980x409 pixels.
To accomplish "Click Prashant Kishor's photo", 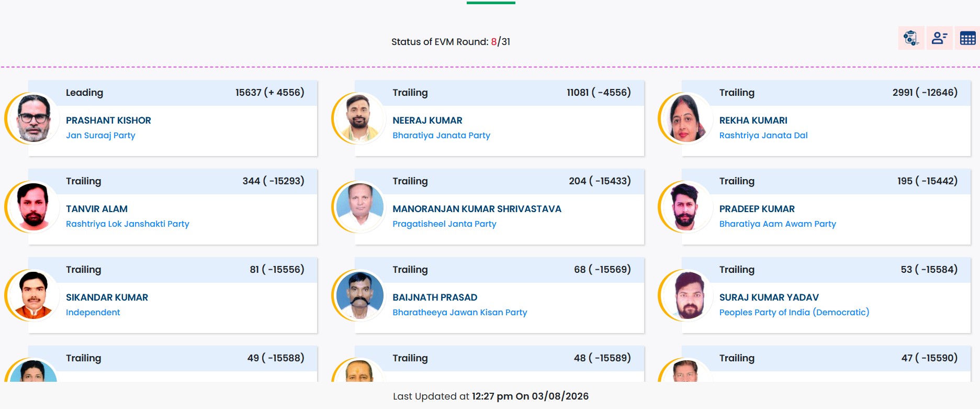I will pyautogui.click(x=33, y=118).
